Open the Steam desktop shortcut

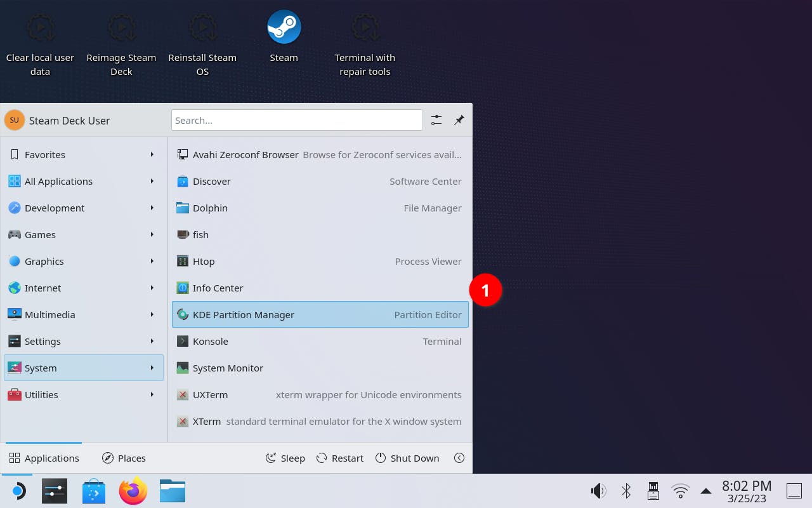(x=284, y=37)
